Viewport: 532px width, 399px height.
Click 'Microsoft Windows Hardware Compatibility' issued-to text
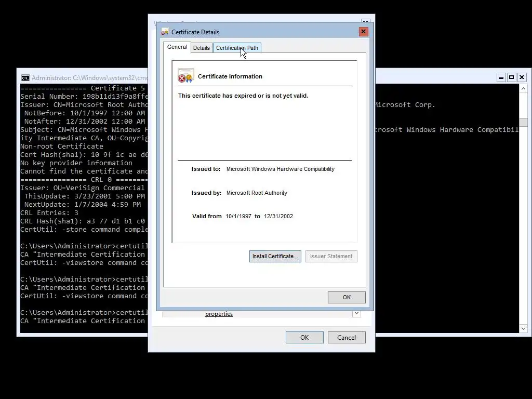pos(280,169)
